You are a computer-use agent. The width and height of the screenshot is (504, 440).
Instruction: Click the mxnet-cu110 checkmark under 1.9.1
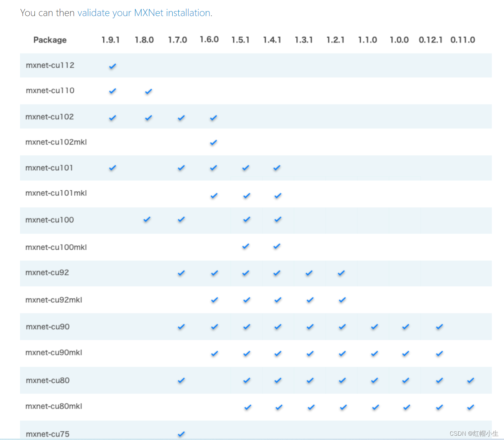[x=113, y=91]
